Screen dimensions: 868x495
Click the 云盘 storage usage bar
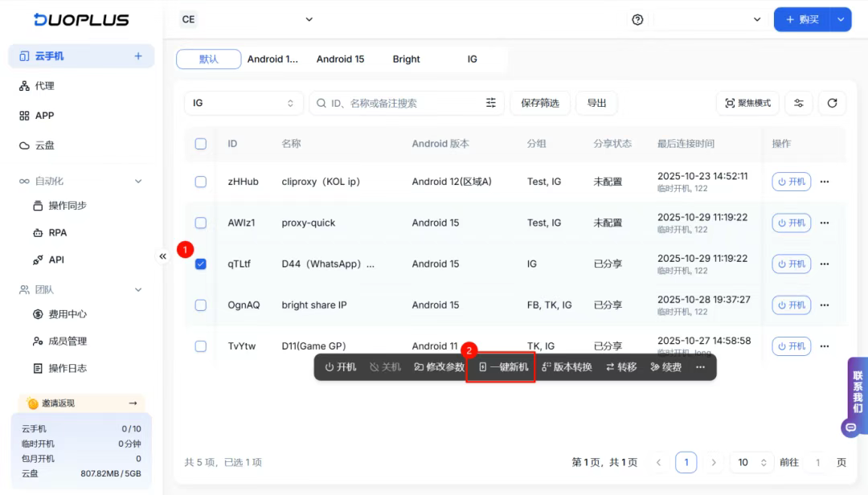80,474
